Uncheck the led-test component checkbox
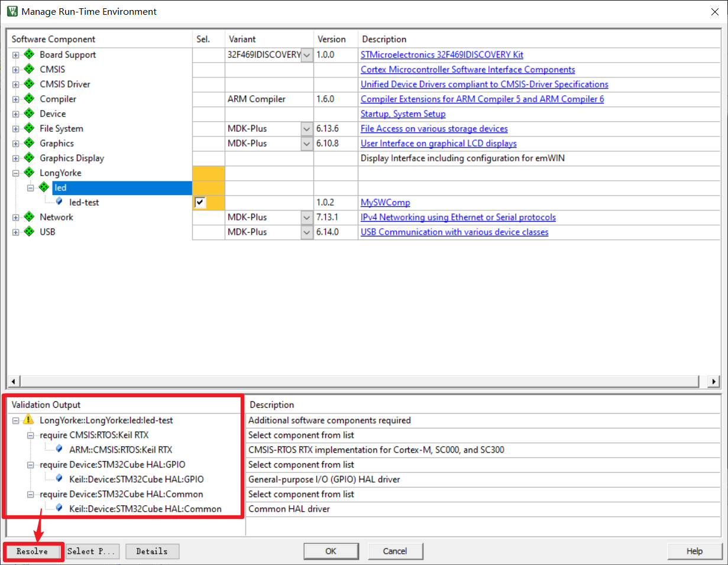The width and height of the screenshot is (728, 565). pos(200,203)
